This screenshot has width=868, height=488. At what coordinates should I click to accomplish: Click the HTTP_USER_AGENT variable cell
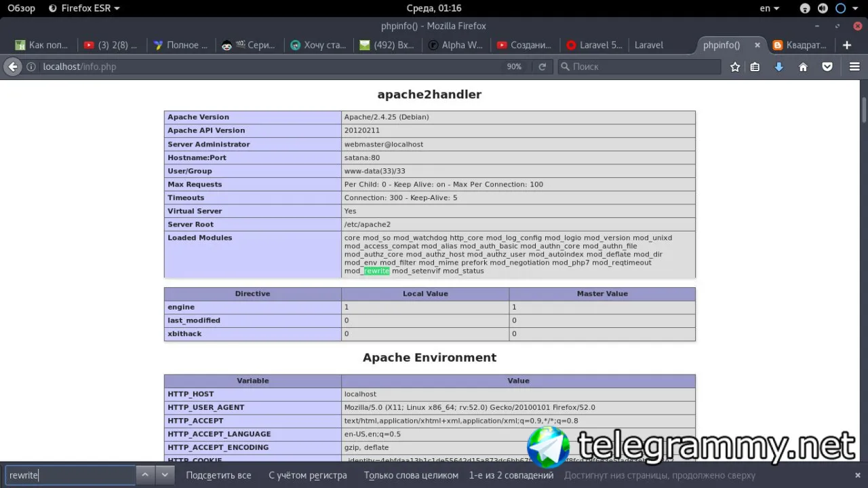click(x=253, y=407)
